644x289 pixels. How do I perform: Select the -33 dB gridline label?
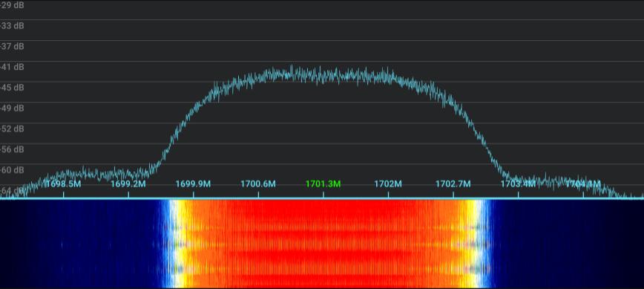coord(12,26)
